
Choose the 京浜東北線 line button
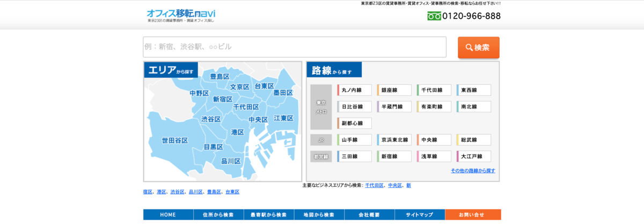394,140
